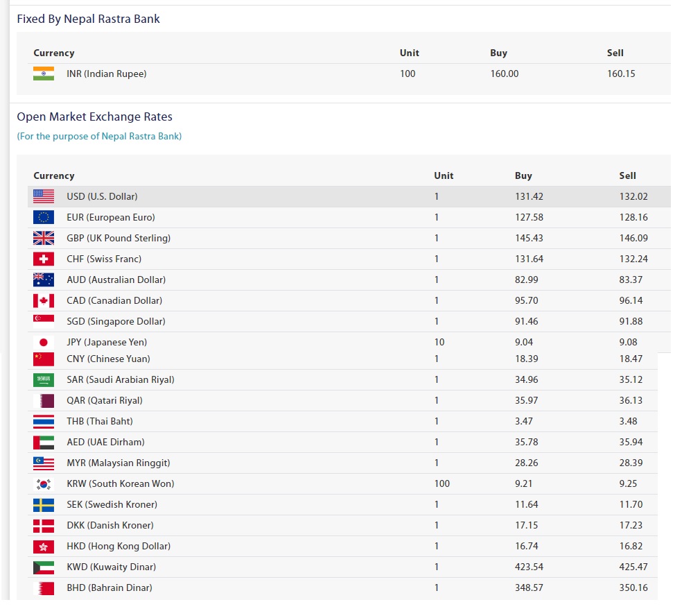Click "For the purpose of Nepal Rastra Bank" text
This screenshot has height=609, width=700.
click(99, 136)
